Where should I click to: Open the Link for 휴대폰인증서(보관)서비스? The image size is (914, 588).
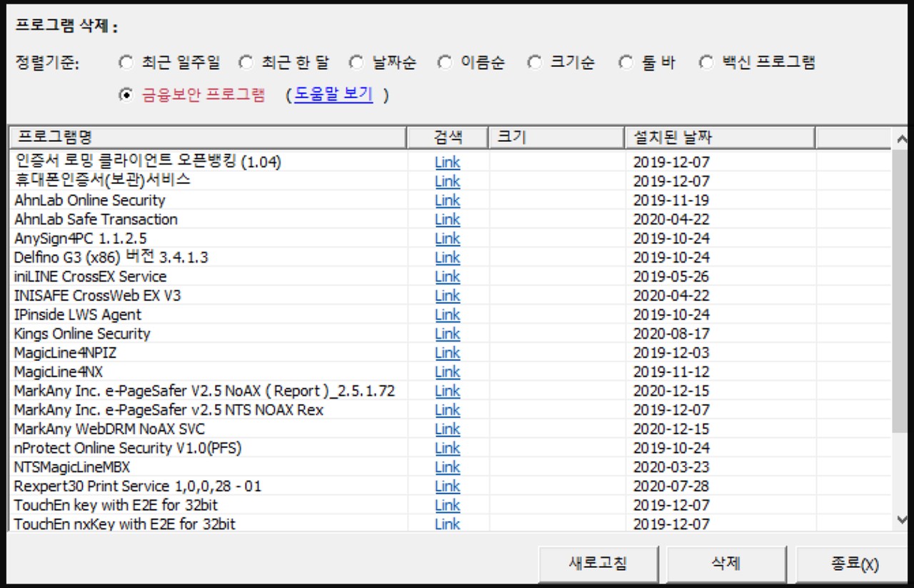tap(448, 181)
